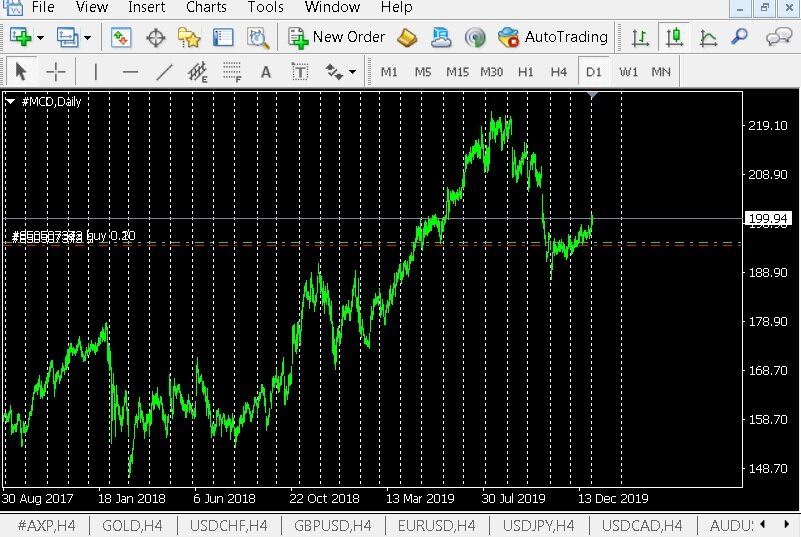801x537 pixels.
Task: Switch to GOLD,H4 chart tab
Action: coord(132,525)
